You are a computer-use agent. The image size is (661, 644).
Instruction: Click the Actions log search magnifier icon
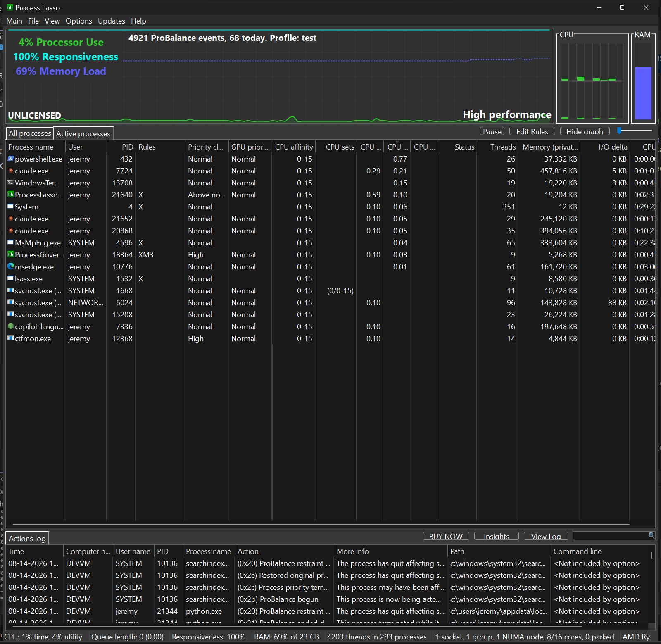coord(651,536)
